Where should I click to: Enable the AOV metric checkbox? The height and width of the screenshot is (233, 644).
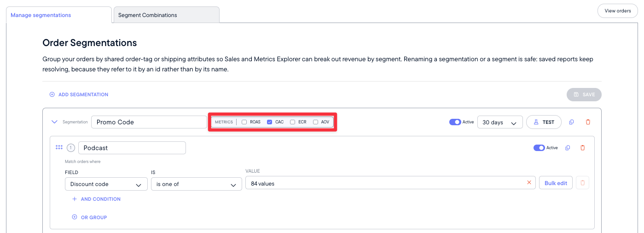(x=316, y=122)
